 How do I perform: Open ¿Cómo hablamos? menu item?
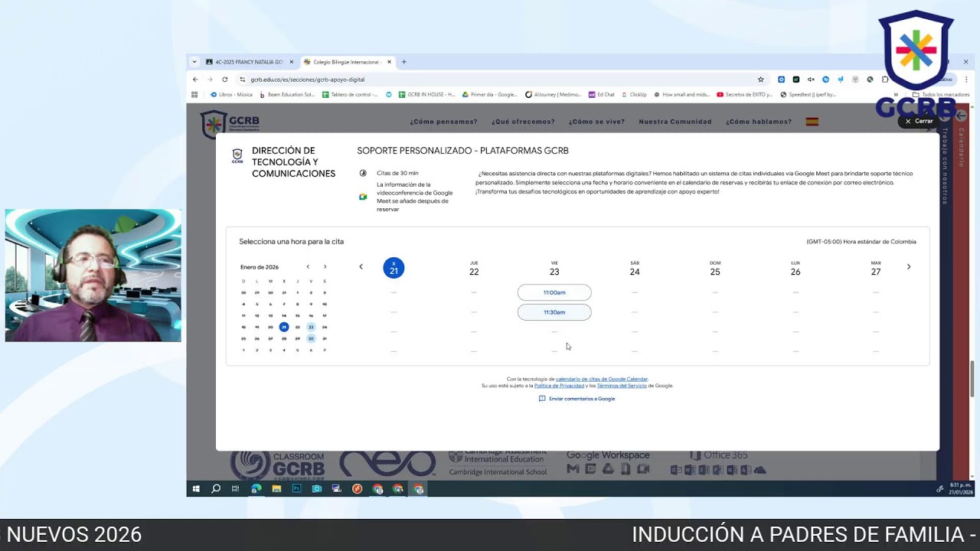pyautogui.click(x=759, y=122)
